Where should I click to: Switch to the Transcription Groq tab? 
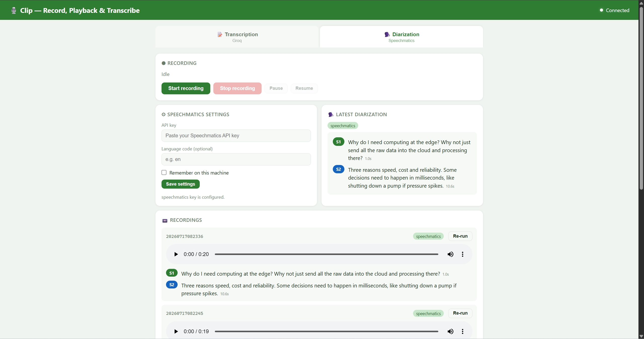(237, 37)
